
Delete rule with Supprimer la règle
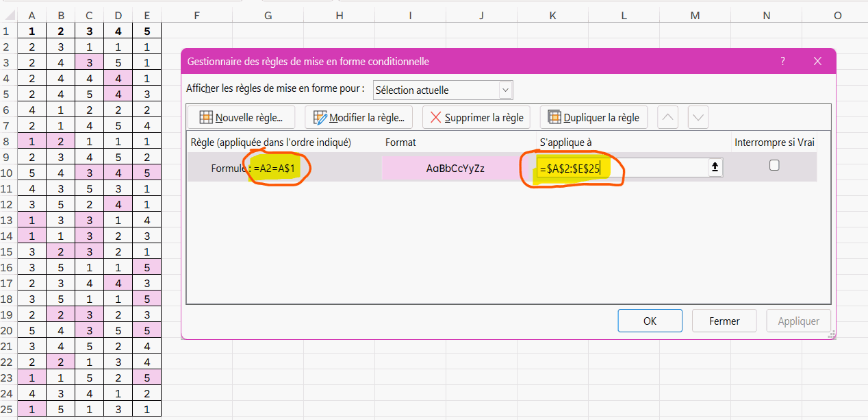click(x=476, y=118)
